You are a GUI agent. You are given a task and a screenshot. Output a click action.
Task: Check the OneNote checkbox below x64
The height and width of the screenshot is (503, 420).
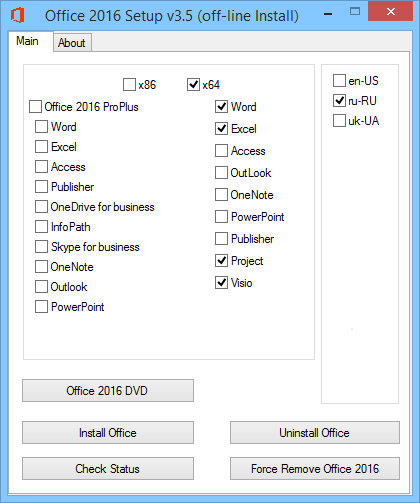tap(221, 195)
